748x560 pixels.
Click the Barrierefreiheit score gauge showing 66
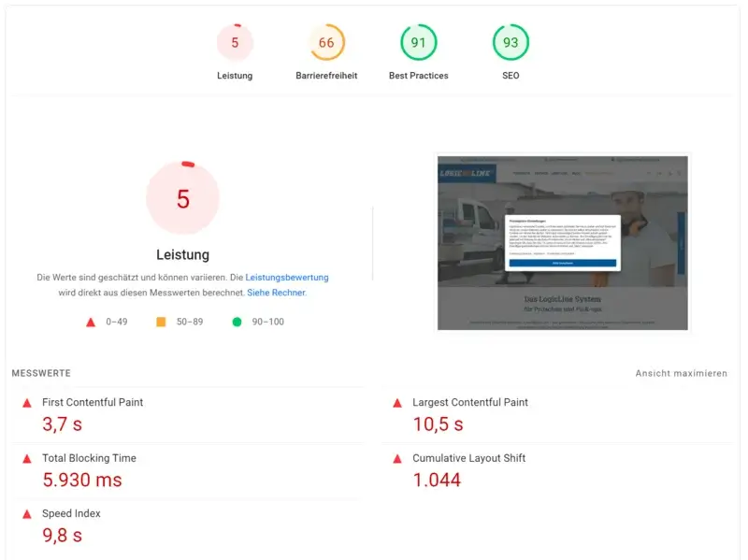tap(326, 43)
